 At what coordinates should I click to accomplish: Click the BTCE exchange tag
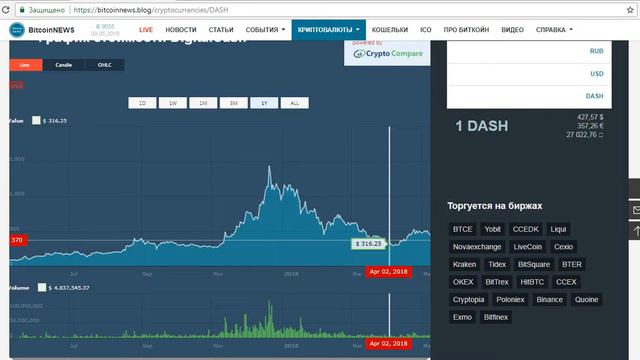click(x=462, y=229)
